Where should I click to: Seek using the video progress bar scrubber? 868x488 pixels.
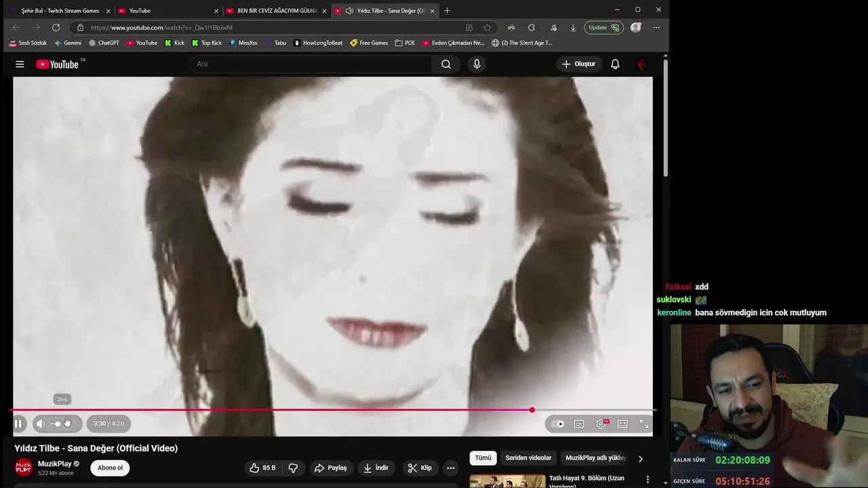click(x=532, y=410)
